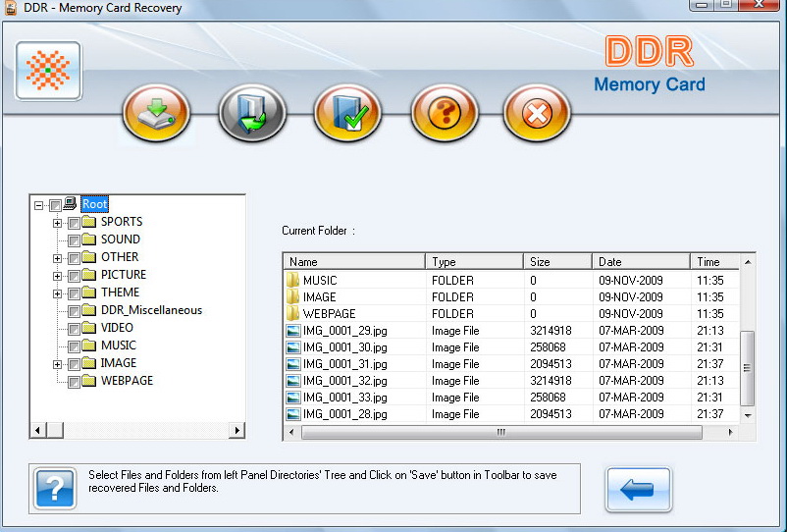The image size is (787, 532).
Task: Click the DDR logo icon at top left
Action: pyautogui.click(x=48, y=72)
